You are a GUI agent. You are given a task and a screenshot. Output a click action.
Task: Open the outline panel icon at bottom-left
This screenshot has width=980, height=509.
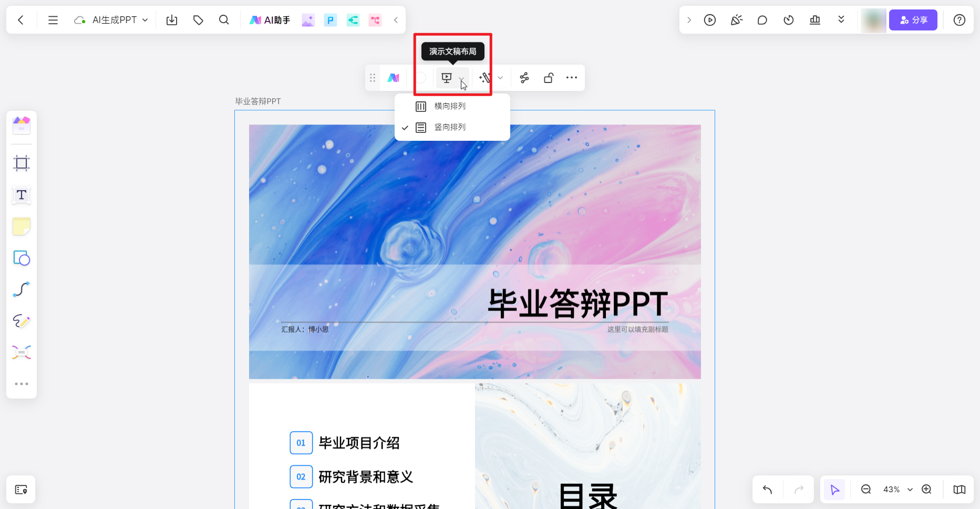tap(21, 490)
